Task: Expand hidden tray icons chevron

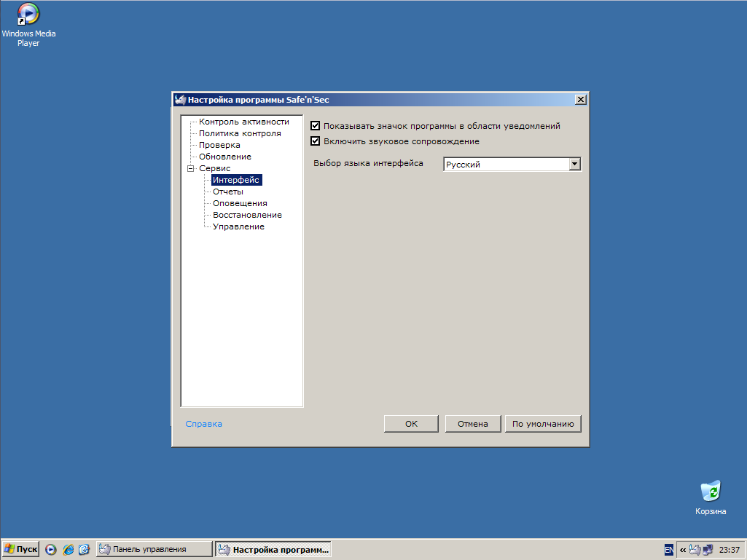Action: point(683,550)
